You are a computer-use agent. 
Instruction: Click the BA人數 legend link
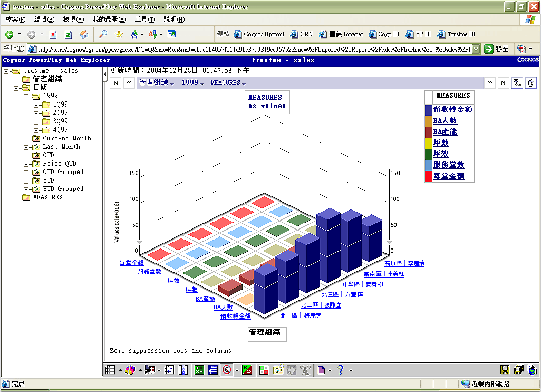445,120
